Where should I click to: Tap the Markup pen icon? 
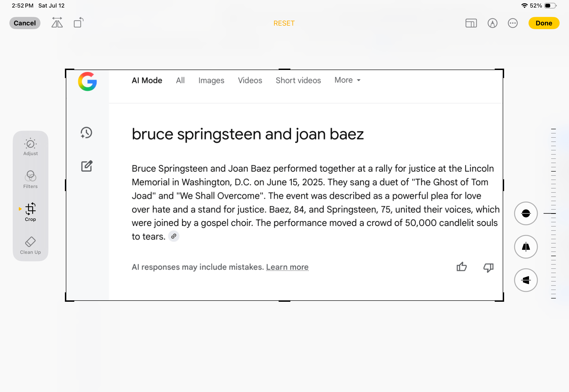point(492,23)
